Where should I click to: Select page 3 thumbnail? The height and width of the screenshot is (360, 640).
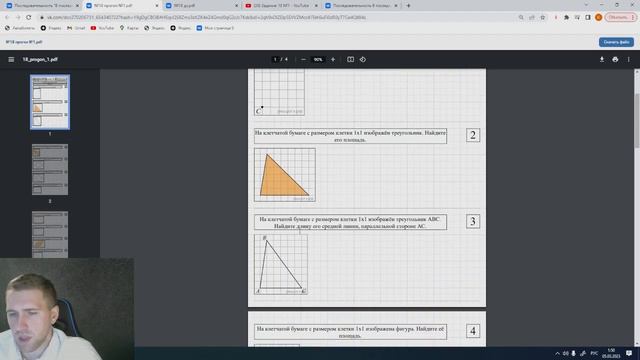(x=50, y=235)
